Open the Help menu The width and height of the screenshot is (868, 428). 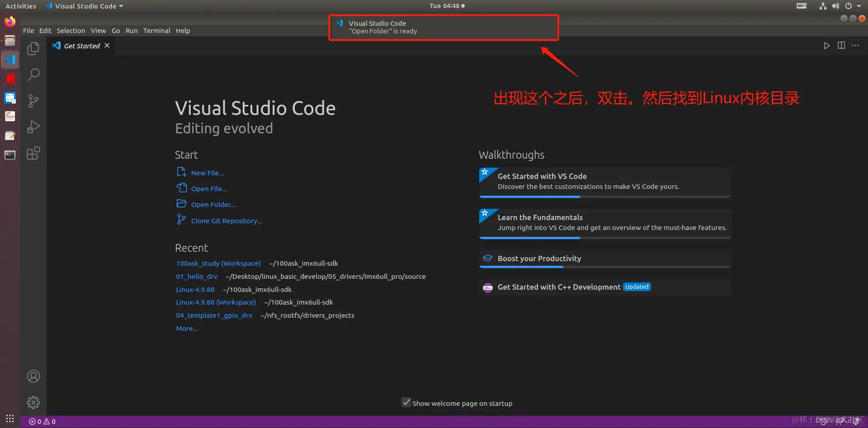tap(183, 31)
